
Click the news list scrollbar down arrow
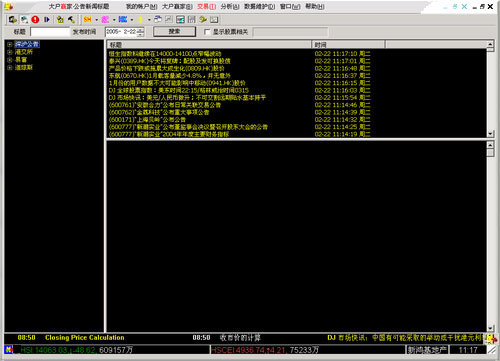[490, 134]
